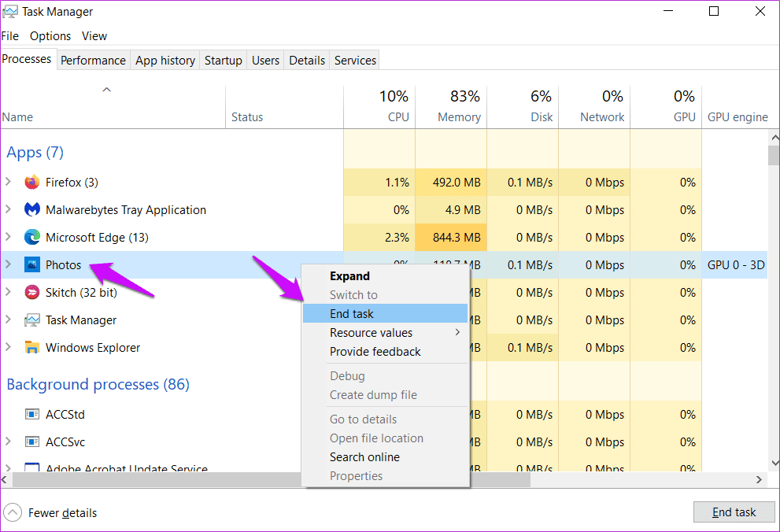Click the End task button at bottom
Image resolution: width=780 pixels, height=532 pixels.
[x=734, y=512]
